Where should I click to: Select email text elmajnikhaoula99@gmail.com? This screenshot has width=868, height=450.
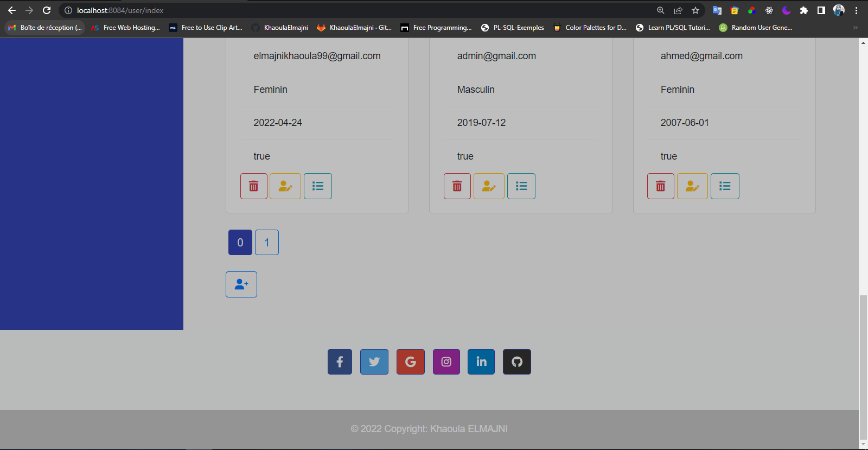317,56
